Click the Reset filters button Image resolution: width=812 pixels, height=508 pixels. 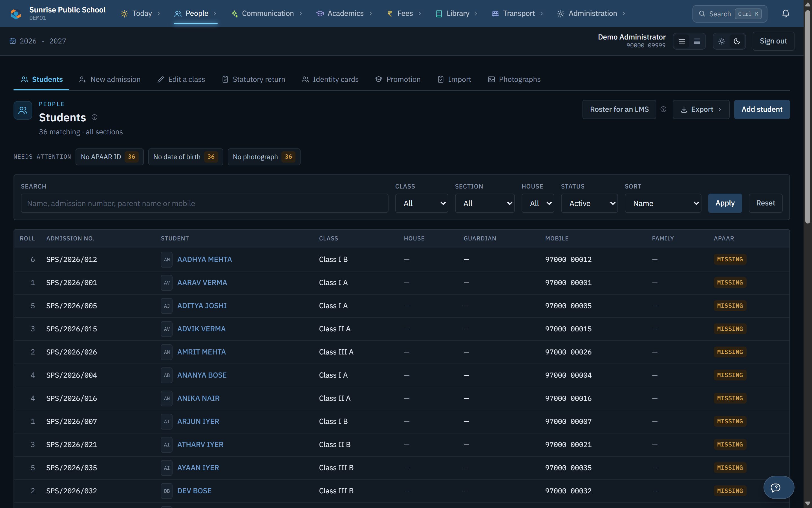pos(765,203)
